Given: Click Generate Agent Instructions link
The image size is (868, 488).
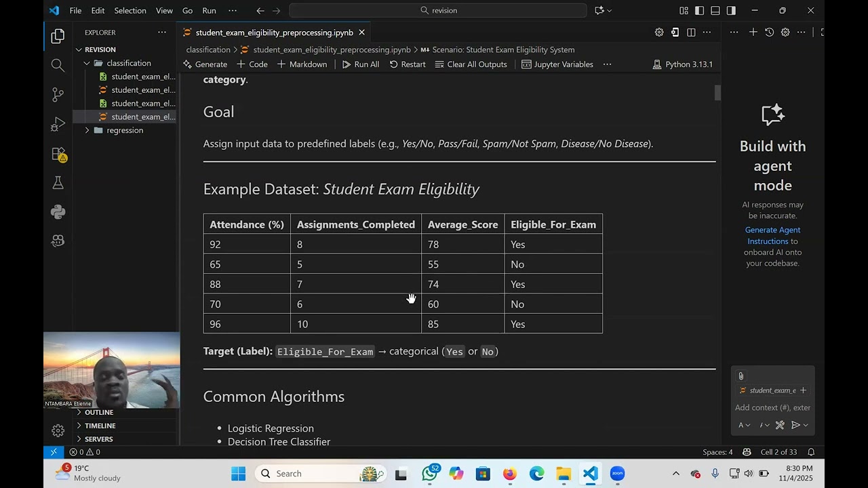Looking at the screenshot, I should click(x=772, y=235).
